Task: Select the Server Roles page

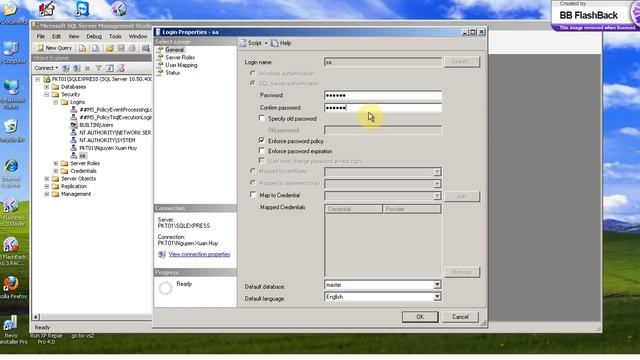Action: pyautogui.click(x=180, y=58)
